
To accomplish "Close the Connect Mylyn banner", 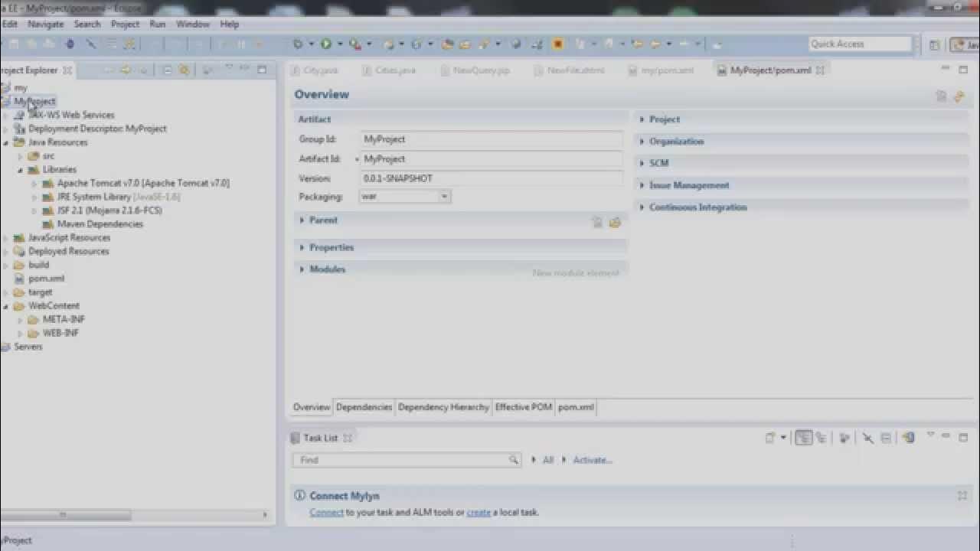I will coord(962,496).
